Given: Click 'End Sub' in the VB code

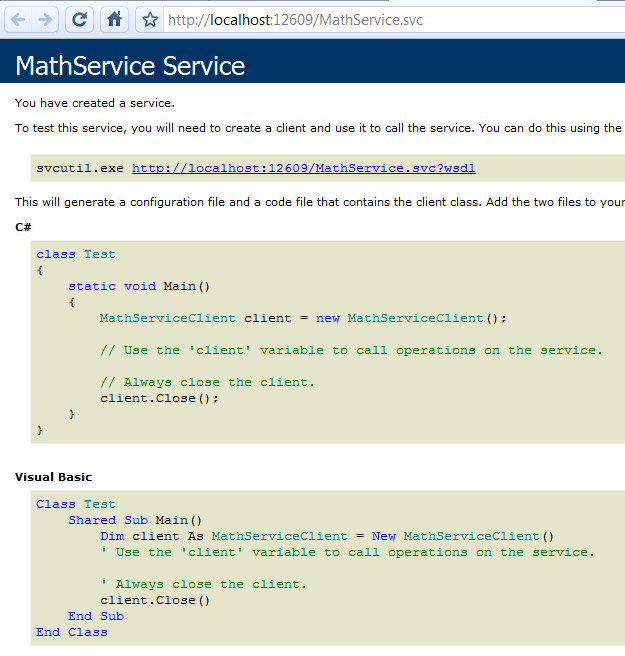Looking at the screenshot, I should tap(96, 616).
